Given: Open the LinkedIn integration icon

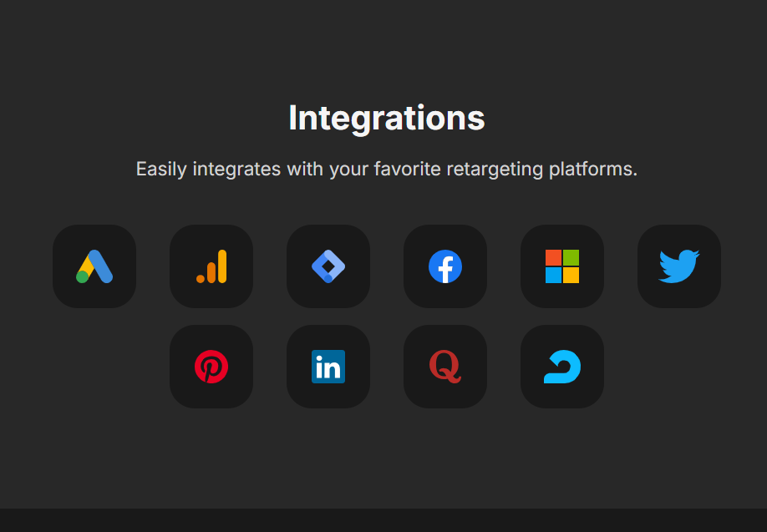Looking at the screenshot, I should tap(328, 367).
